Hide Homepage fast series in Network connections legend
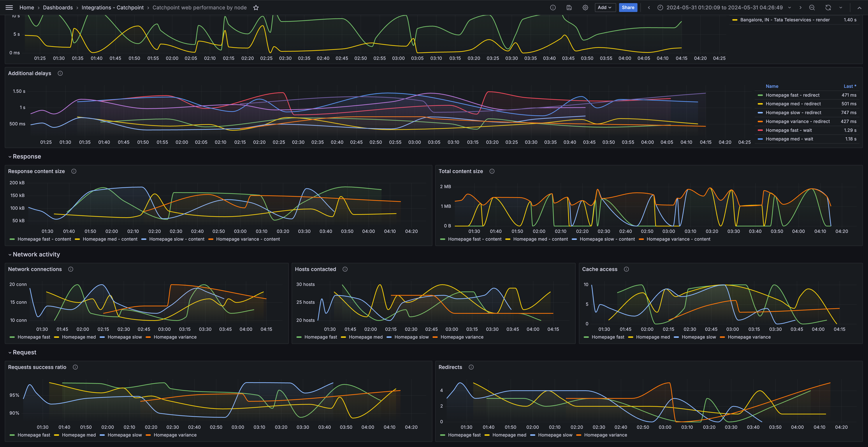Image resolution: width=868 pixels, height=447 pixels. tap(34, 337)
